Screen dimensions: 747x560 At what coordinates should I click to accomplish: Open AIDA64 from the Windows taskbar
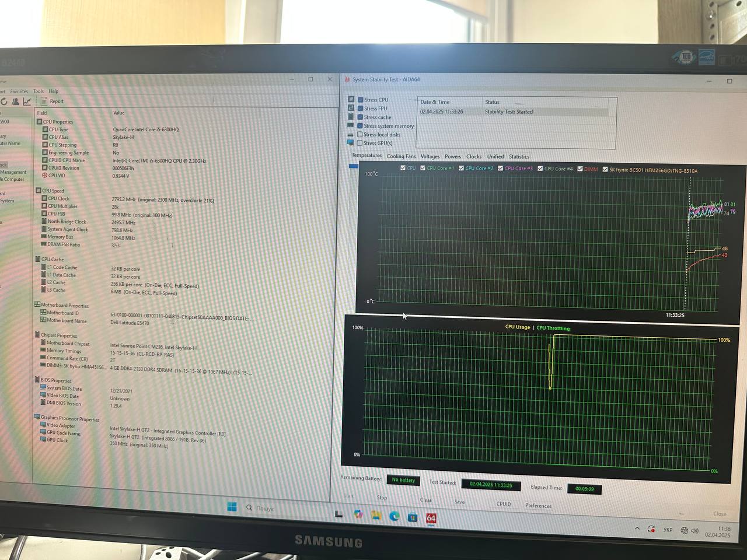click(x=431, y=518)
